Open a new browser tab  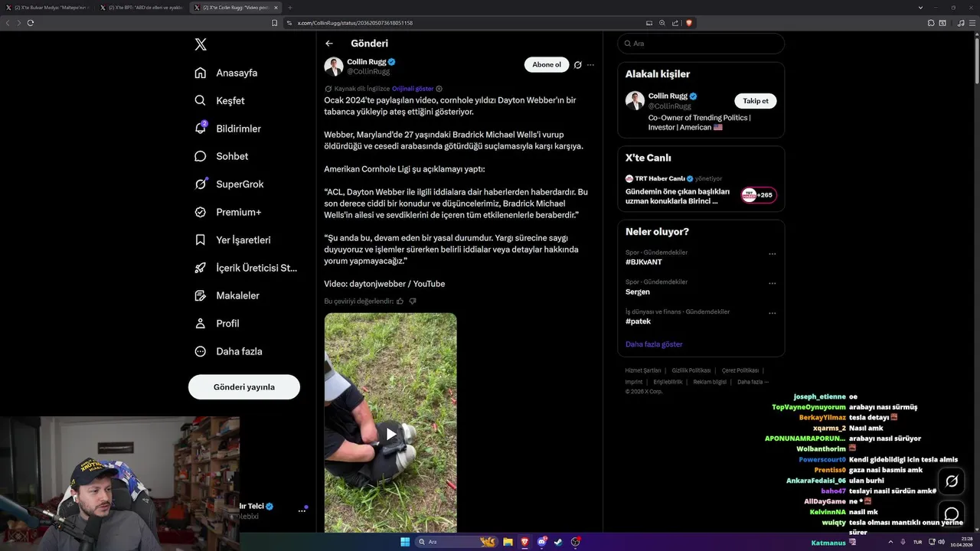coord(289,8)
